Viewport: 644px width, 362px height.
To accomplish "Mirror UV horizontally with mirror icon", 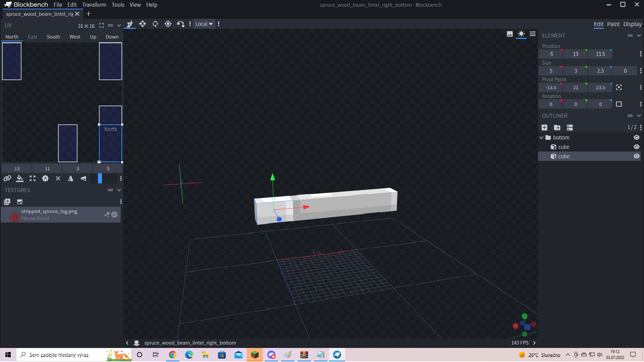I will [x=71, y=178].
